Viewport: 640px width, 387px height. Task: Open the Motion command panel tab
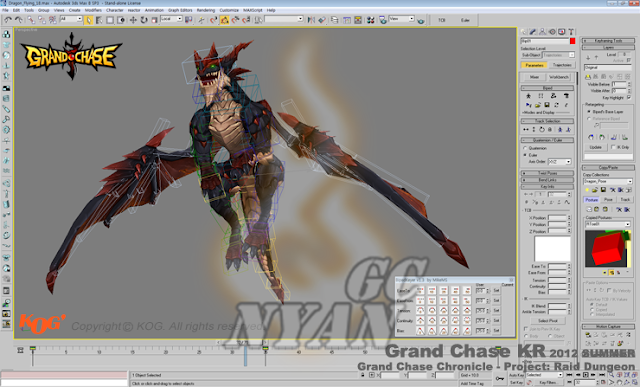pos(552,31)
